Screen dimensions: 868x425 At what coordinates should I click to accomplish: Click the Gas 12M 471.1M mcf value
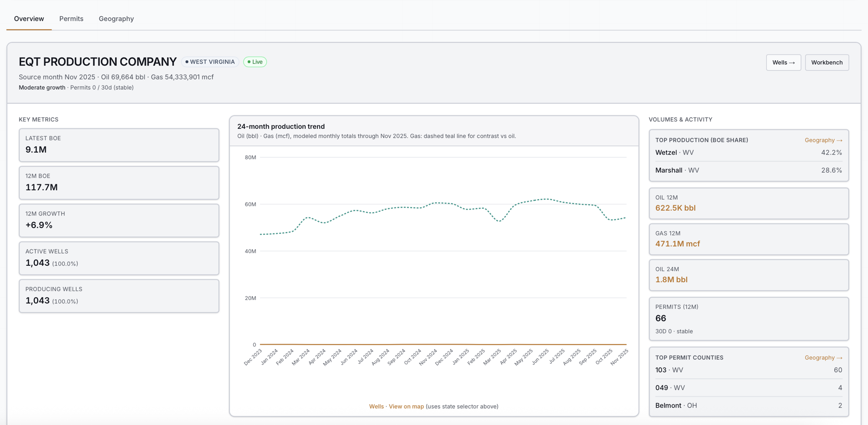pyautogui.click(x=678, y=244)
